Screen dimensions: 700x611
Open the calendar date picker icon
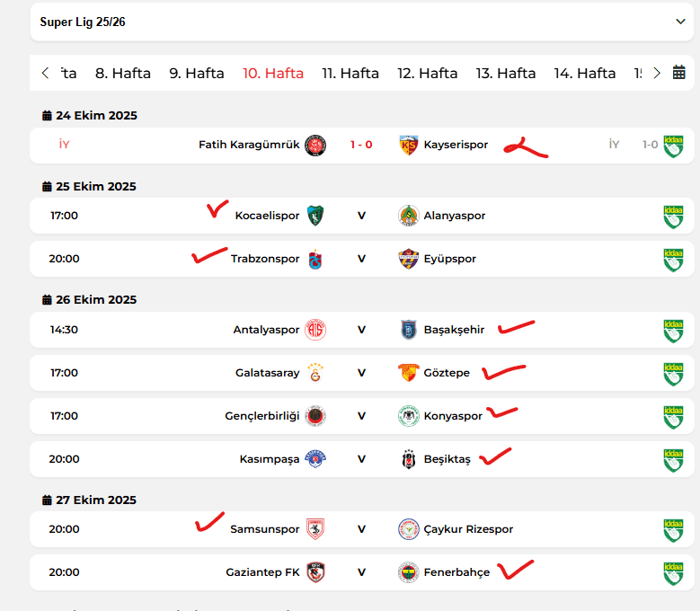[x=679, y=73]
